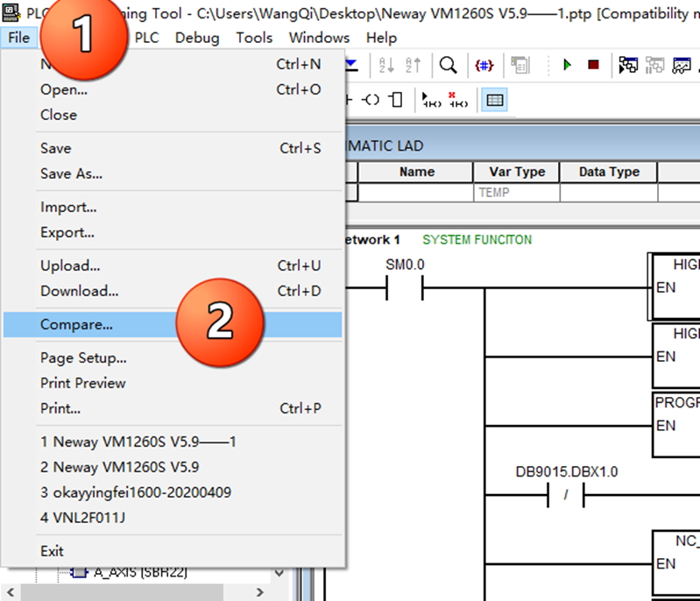Open the magnifier Find tool
This screenshot has width=700, height=601.
pos(448,65)
